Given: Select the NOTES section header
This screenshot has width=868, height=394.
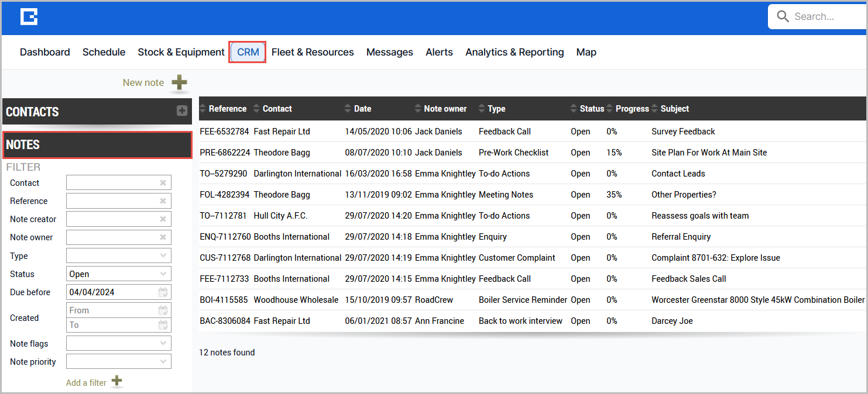Looking at the screenshot, I should pyautogui.click(x=98, y=145).
